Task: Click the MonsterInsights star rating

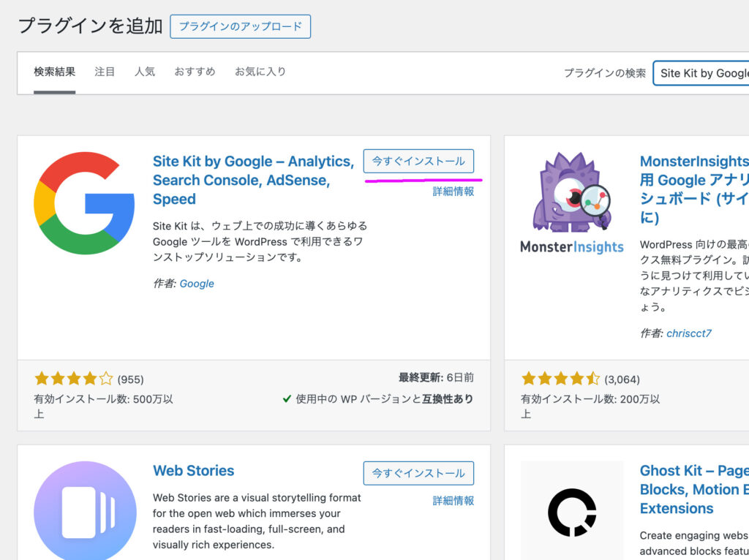Action: (561, 379)
